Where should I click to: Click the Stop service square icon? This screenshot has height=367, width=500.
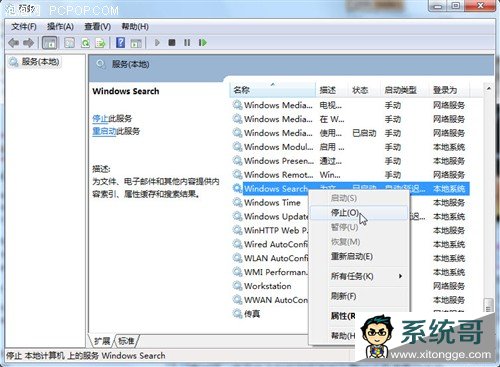coord(172,43)
